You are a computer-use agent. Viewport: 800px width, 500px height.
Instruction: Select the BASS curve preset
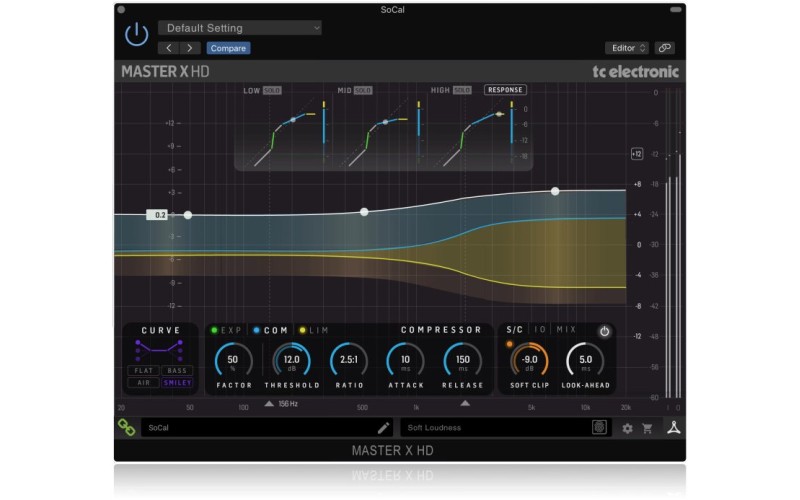(x=177, y=370)
